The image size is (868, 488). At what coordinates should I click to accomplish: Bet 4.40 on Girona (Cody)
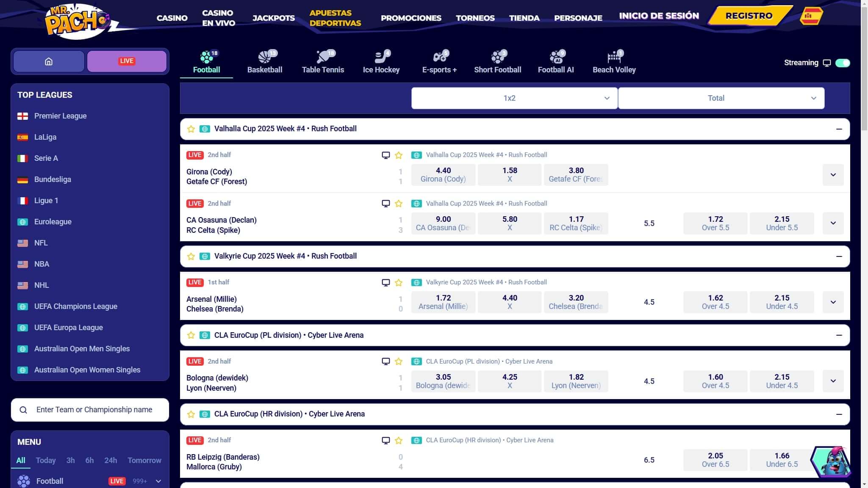[x=443, y=175]
